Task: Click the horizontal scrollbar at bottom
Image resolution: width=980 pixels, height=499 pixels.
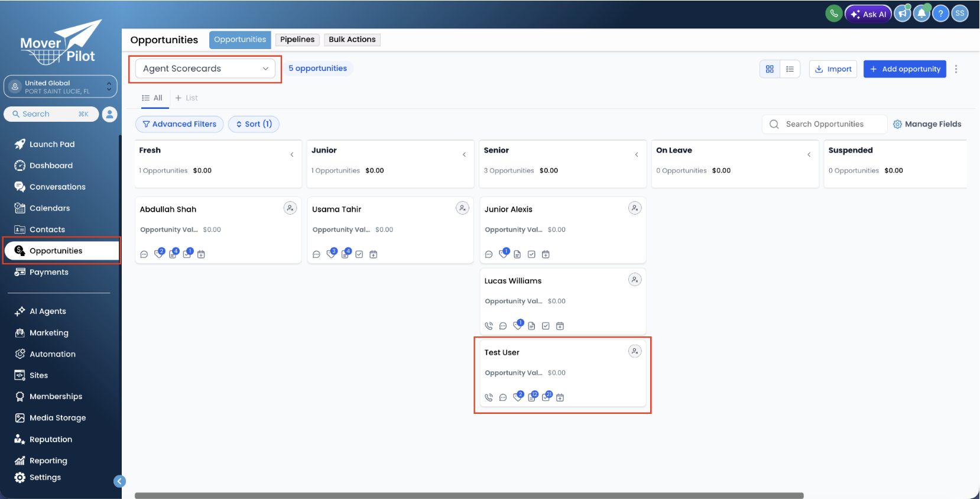Action: click(469, 495)
